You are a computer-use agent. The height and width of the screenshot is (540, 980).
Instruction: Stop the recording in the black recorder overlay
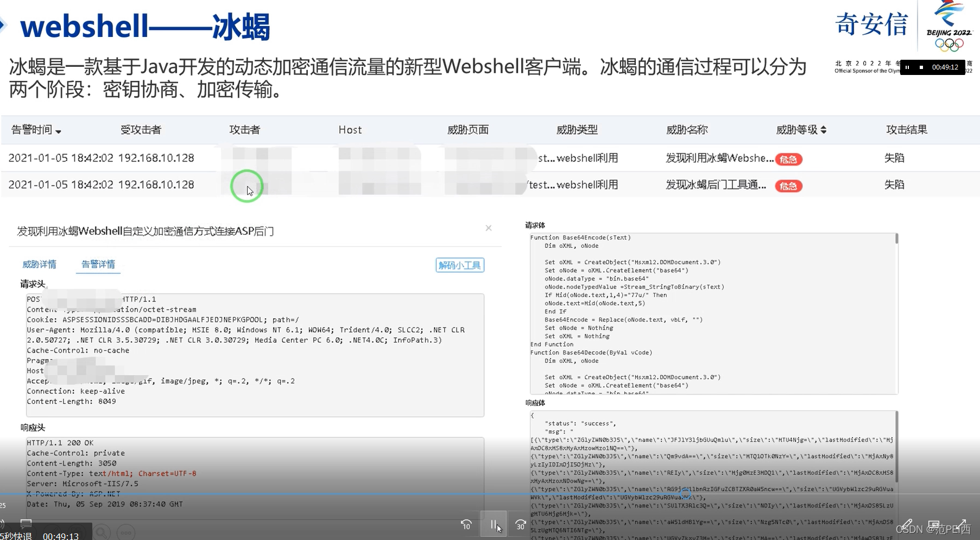(x=921, y=67)
